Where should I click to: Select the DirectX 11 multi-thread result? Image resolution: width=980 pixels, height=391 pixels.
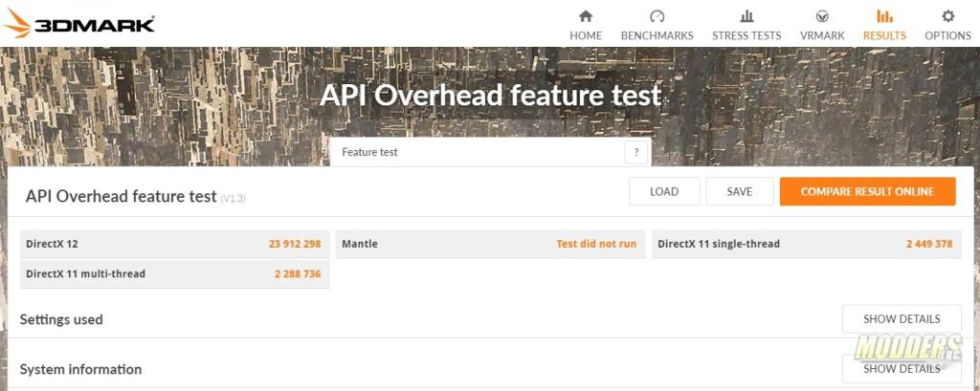(174, 273)
